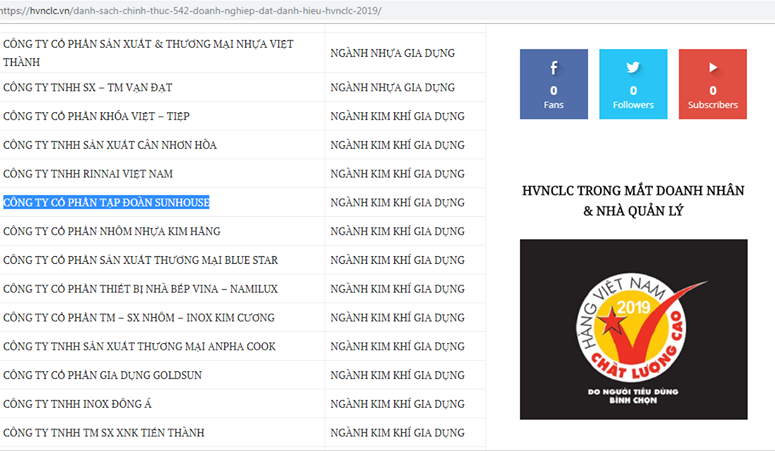This screenshot has width=775, height=451.
Task: Click CÔNG TY TNHH INOX ĐÔNG Á
Action: point(77,404)
